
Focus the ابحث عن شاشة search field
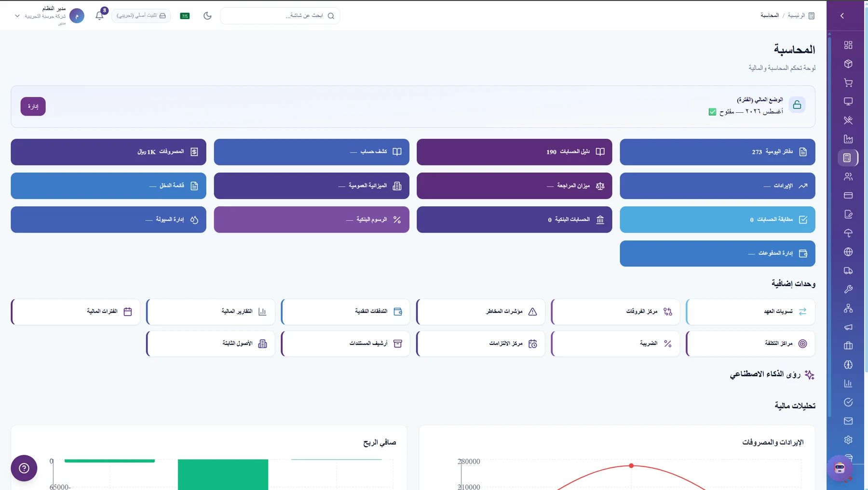(x=280, y=15)
